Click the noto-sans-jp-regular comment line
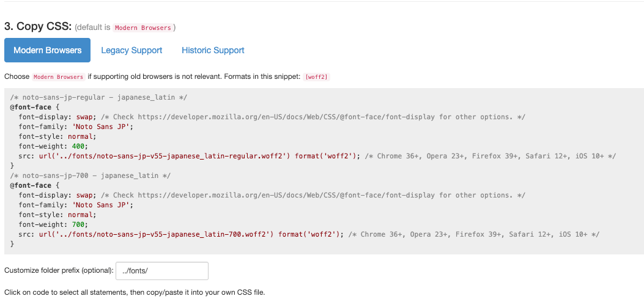This screenshot has width=644, height=307. click(98, 97)
